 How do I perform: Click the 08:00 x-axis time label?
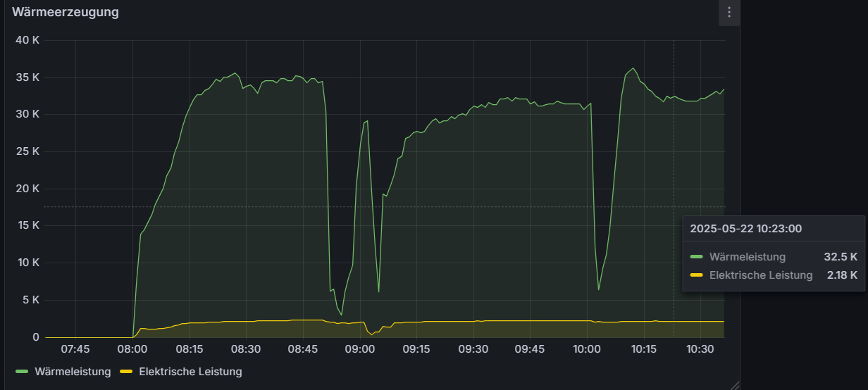132,349
